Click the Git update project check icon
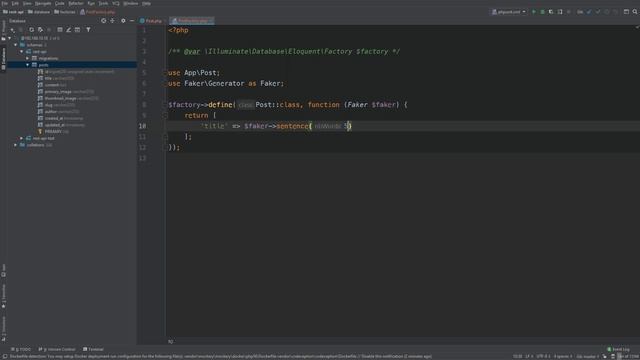 click(589, 12)
